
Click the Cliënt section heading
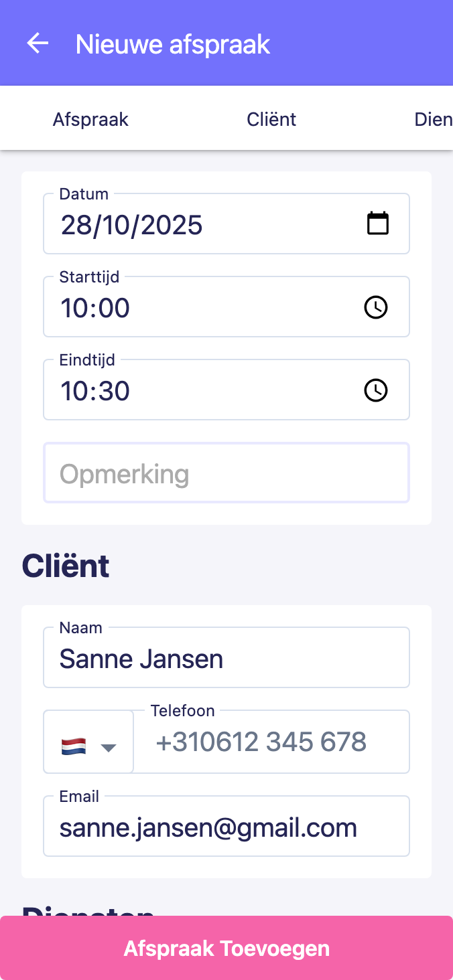click(x=66, y=566)
